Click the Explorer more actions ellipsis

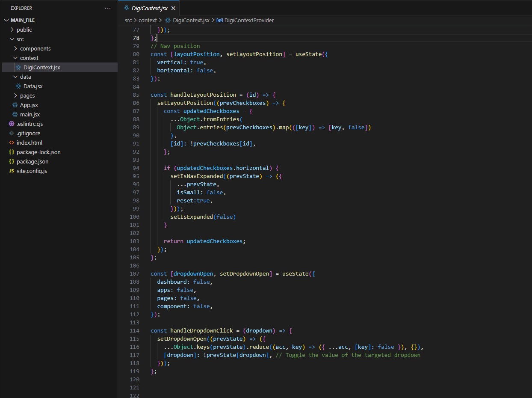(x=108, y=8)
